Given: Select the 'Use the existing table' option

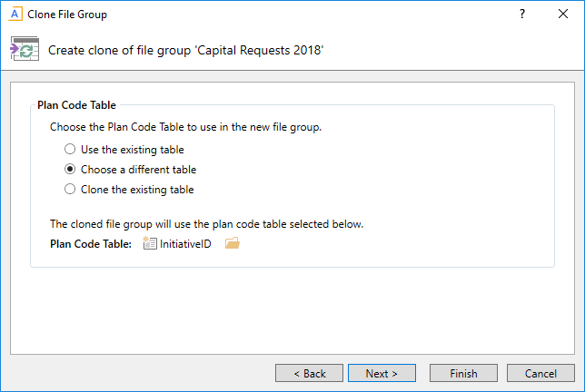Looking at the screenshot, I should (70, 150).
